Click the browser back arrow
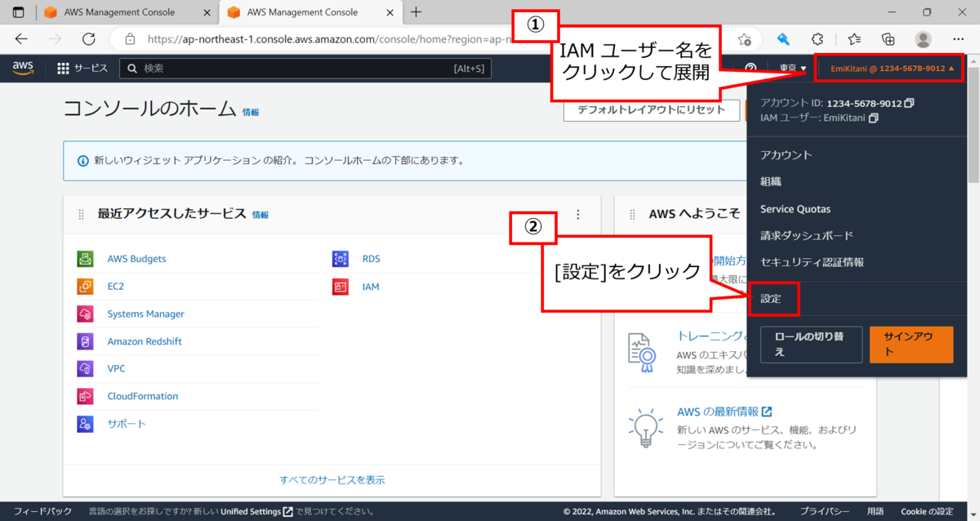The width and height of the screenshot is (980, 521). [21, 39]
